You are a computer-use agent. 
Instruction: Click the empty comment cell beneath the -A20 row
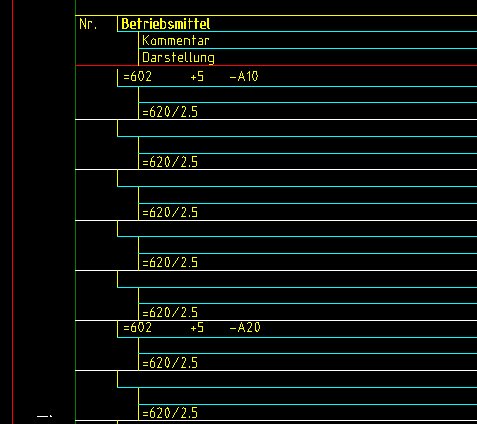tap(308, 345)
